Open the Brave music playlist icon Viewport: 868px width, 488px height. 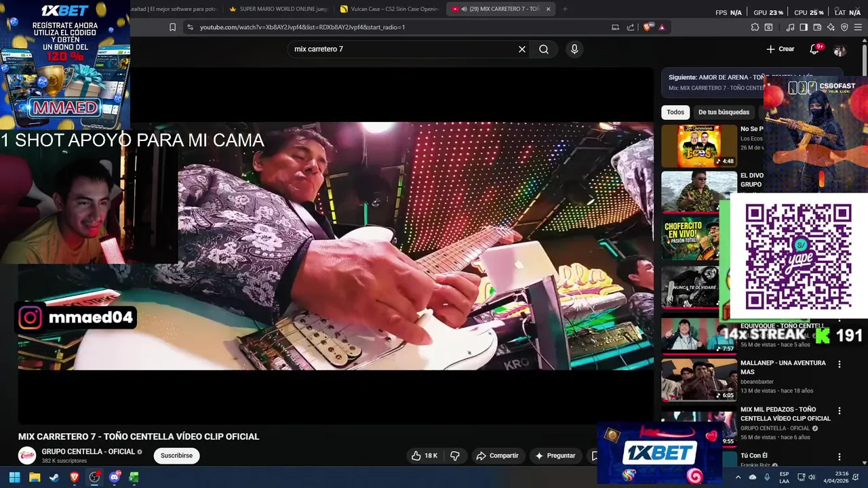coord(790,27)
